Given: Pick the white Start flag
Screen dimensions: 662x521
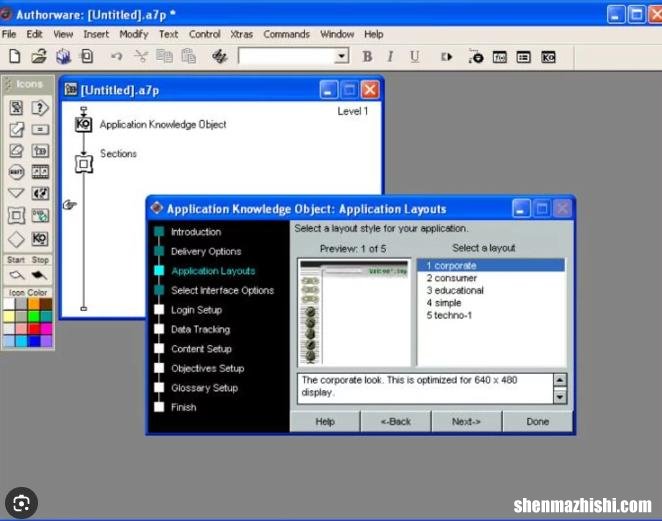Looking at the screenshot, I should click(x=16, y=275).
